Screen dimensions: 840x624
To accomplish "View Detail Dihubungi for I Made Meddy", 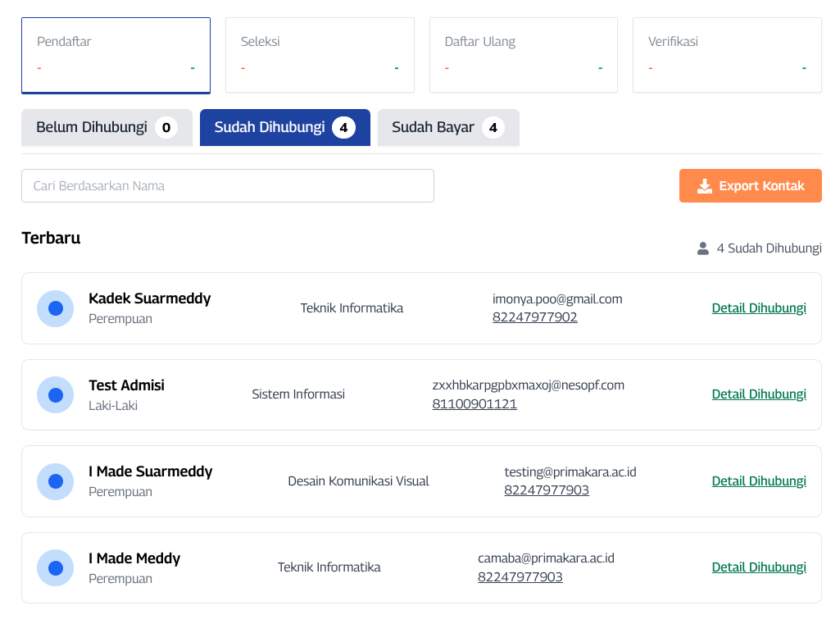I will click(x=758, y=567).
